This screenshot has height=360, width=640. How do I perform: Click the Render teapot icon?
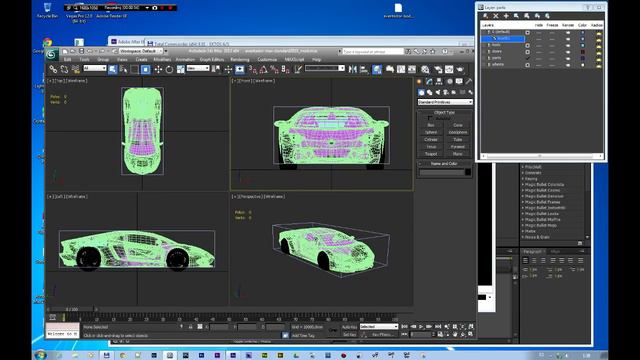point(460,69)
